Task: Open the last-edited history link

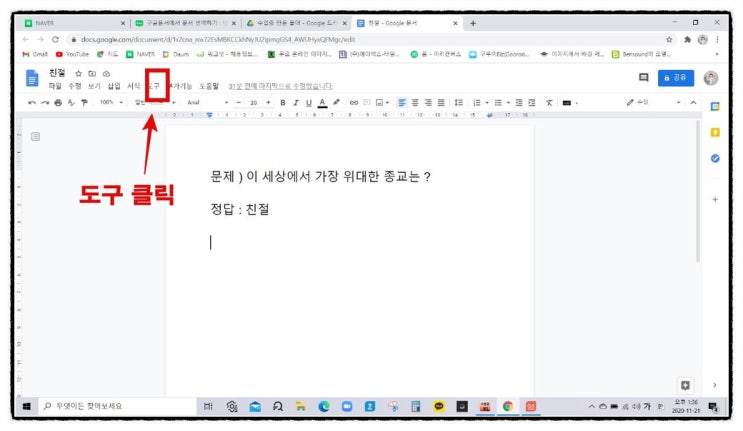Action: tap(281, 86)
